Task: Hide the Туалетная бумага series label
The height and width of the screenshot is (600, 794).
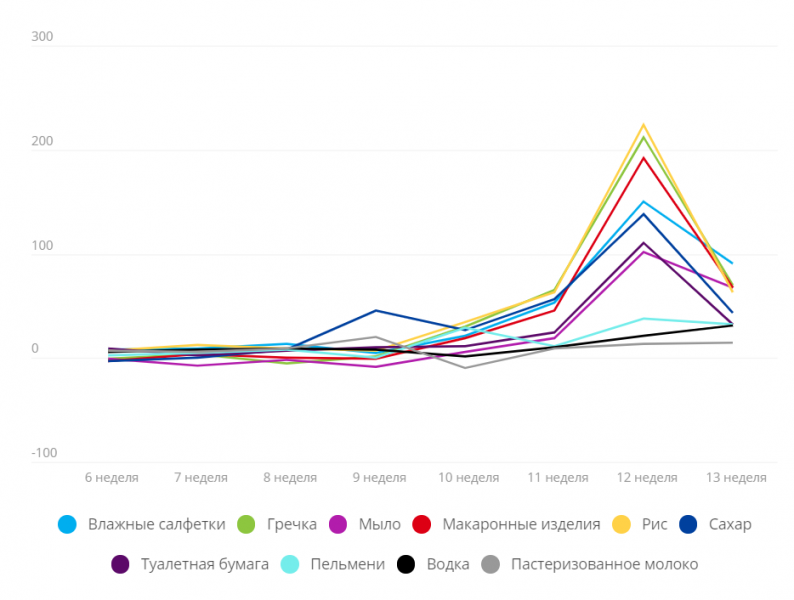Action: [205, 564]
